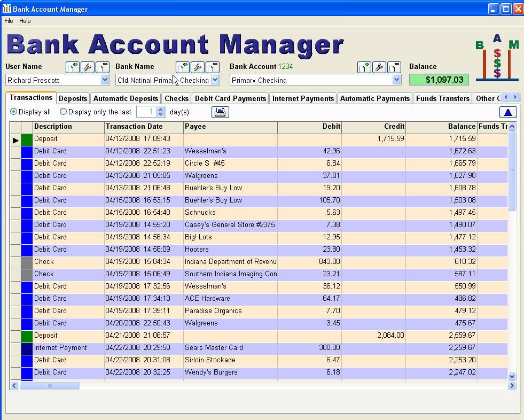Click the blue up-arrow collapse button

pyautogui.click(x=508, y=112)
